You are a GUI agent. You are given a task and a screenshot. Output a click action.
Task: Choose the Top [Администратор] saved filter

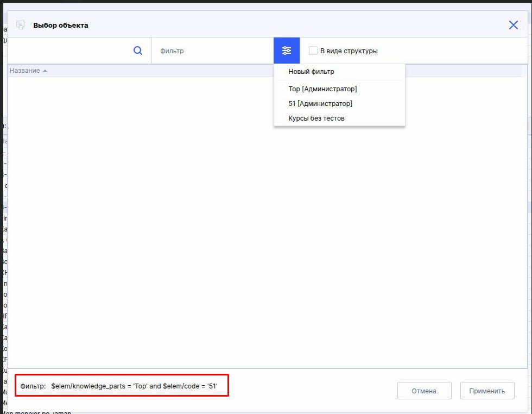click(322, 89)
